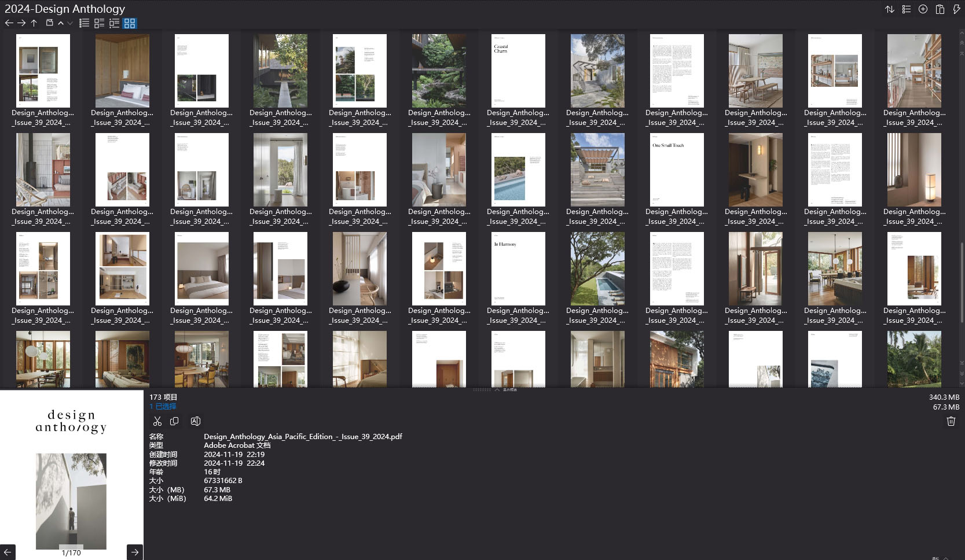965x560 pixels.
Task: Click the folder tab icon in the toolbar
Action: tap(50, 23)
